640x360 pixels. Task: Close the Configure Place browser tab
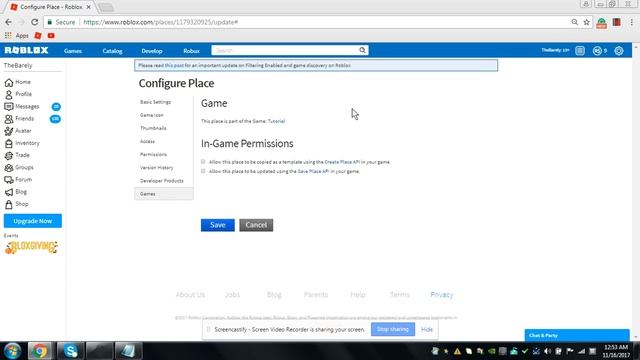pos(88,7)
